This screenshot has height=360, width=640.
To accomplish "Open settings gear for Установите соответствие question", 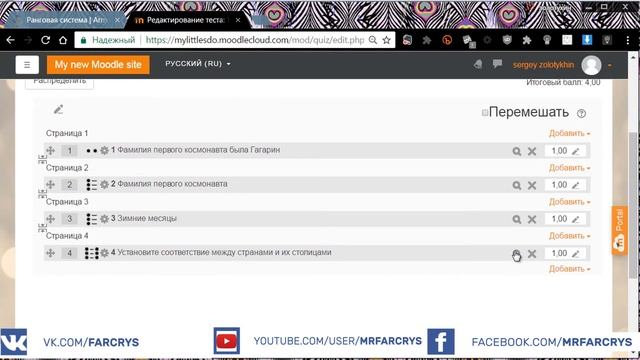I will tap(104, 253).
